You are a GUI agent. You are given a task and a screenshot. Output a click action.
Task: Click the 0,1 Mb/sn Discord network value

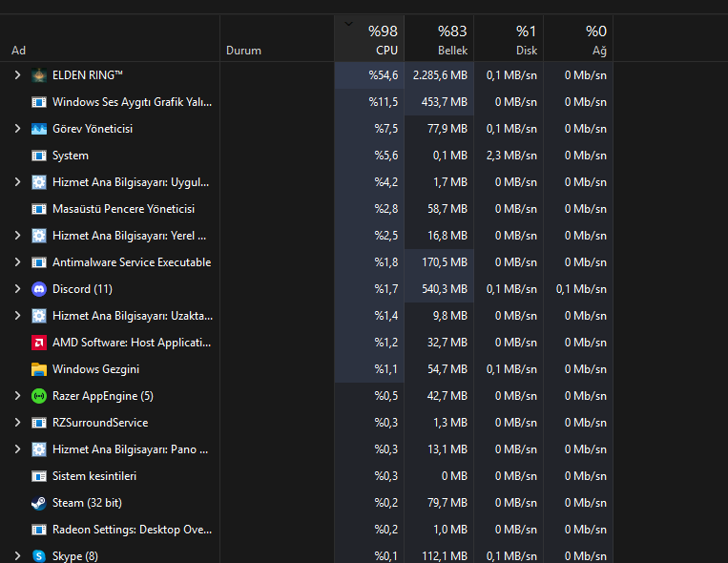(581, 289)
